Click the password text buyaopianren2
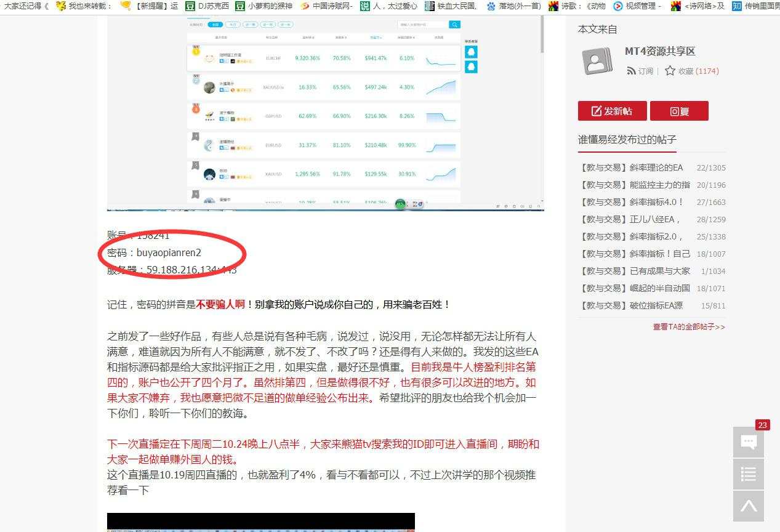This screenshot has width=780, height=532. pos(169,252)
